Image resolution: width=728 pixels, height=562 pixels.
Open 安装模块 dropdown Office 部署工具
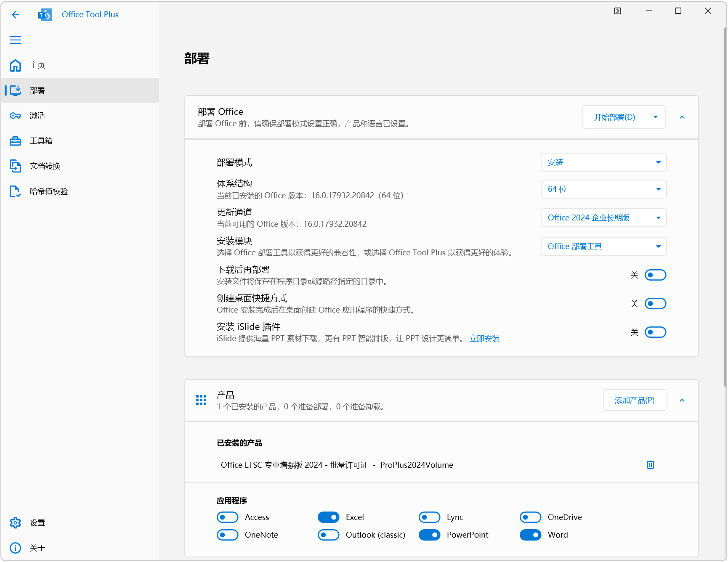tap(604, 247)
